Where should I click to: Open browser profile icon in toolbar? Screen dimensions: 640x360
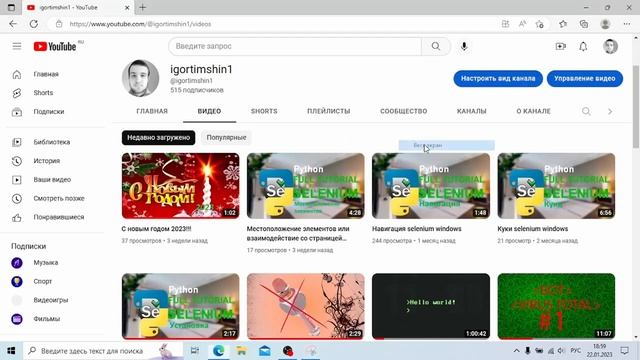click(605, 24)
